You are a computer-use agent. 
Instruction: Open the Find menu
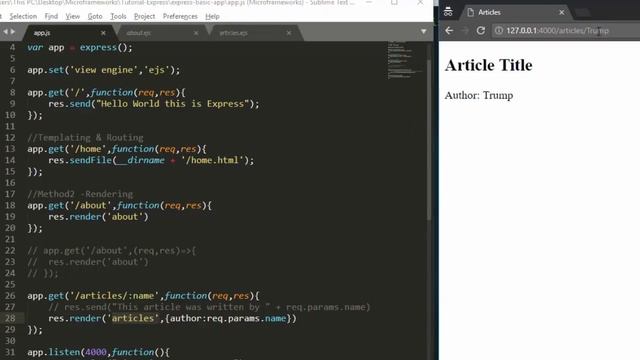[x=51, y=16]
